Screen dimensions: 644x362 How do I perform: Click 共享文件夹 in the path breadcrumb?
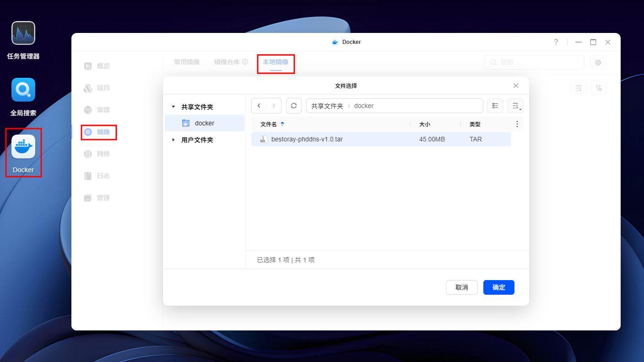(327, 106)
